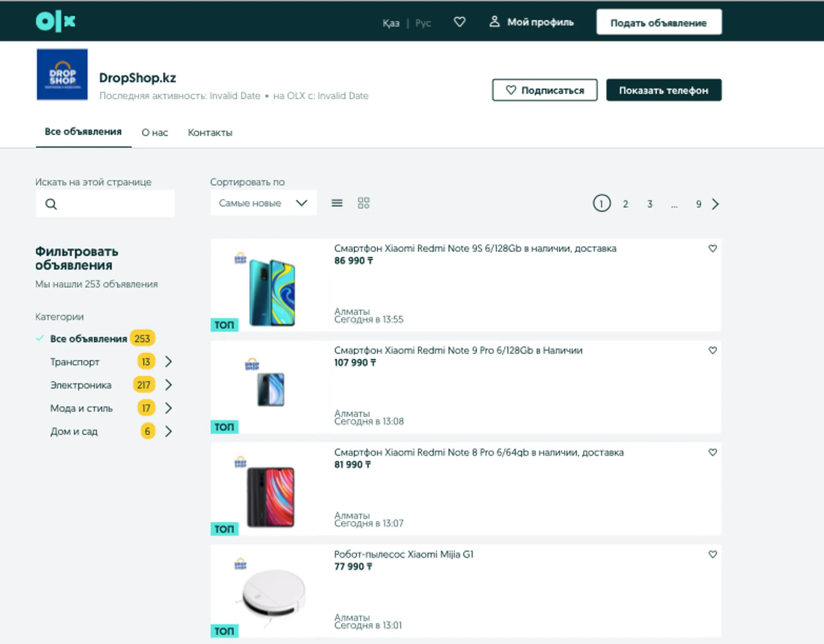Open the О нас tab
Screen dimensions: 824x644
(x=155, y=132)
